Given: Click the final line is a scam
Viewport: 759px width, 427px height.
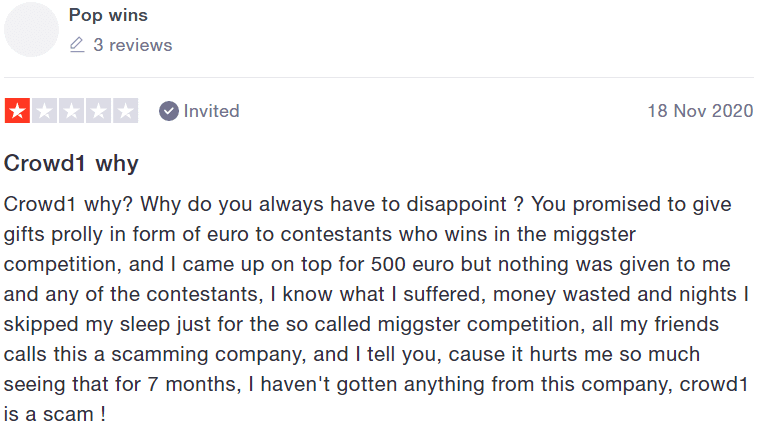Looking at the screenshot, I should pyautogui.click(x=55, y=414).
